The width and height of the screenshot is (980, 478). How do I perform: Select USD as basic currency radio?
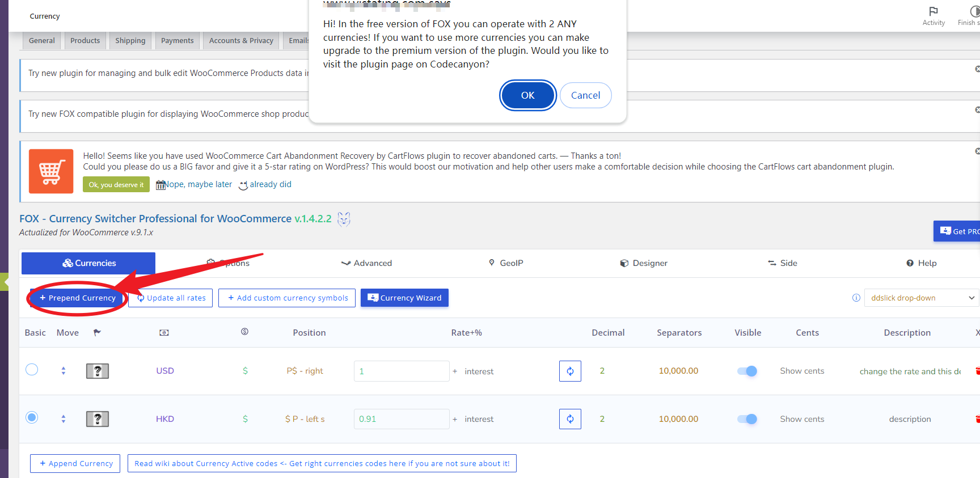(32, 370)
